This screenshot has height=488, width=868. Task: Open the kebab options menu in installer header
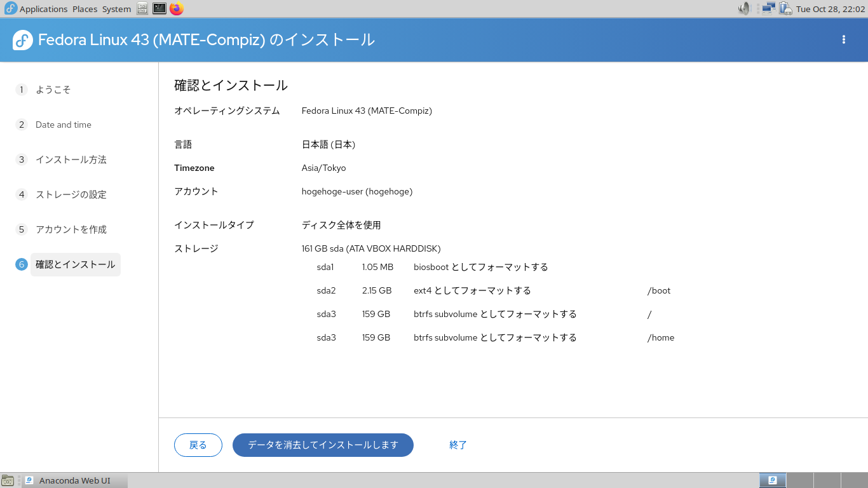pos(844,39)
